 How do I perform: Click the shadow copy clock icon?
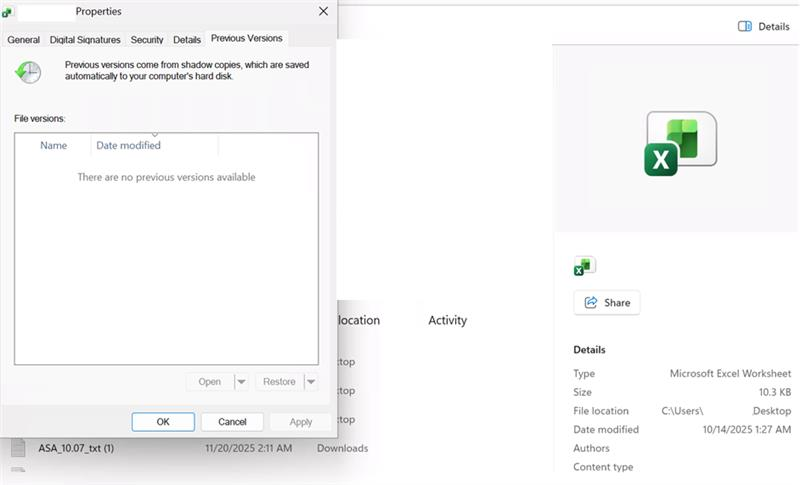[x=28, y=72]
